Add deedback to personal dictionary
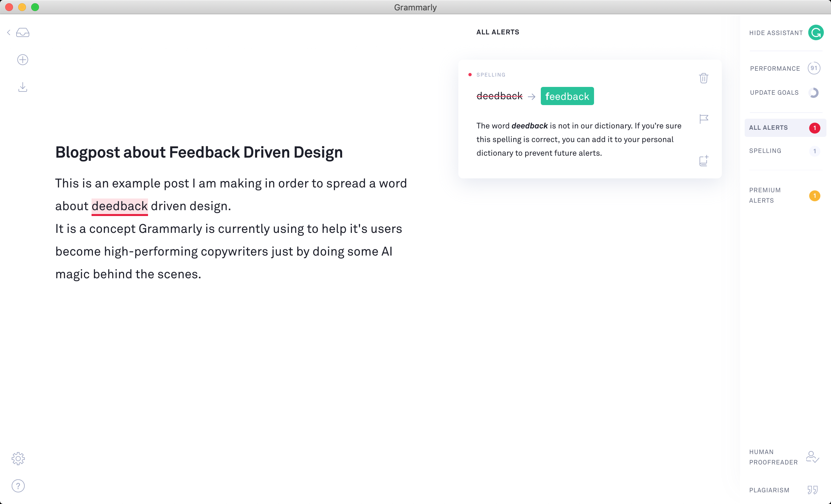 point(704,160)
